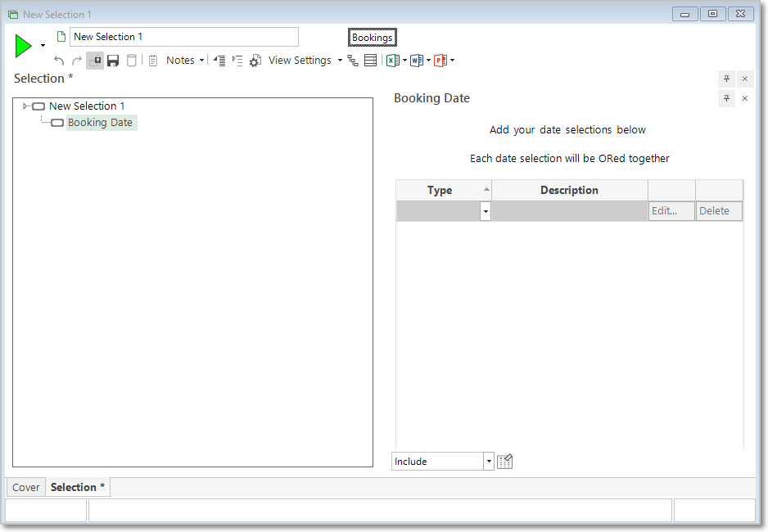The image size is (768, 532).
Task: Click the notes clipboard icon
Action: [x=153, y=61]
